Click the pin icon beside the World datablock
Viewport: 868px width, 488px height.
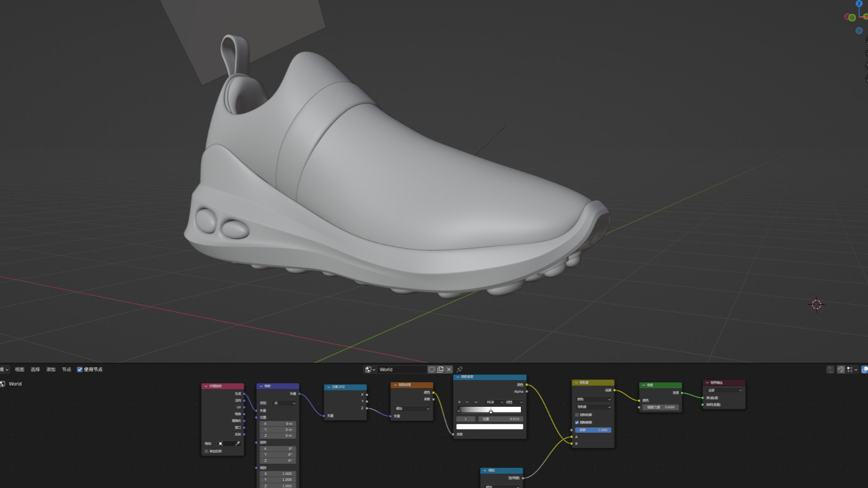(x=459, y=369)
